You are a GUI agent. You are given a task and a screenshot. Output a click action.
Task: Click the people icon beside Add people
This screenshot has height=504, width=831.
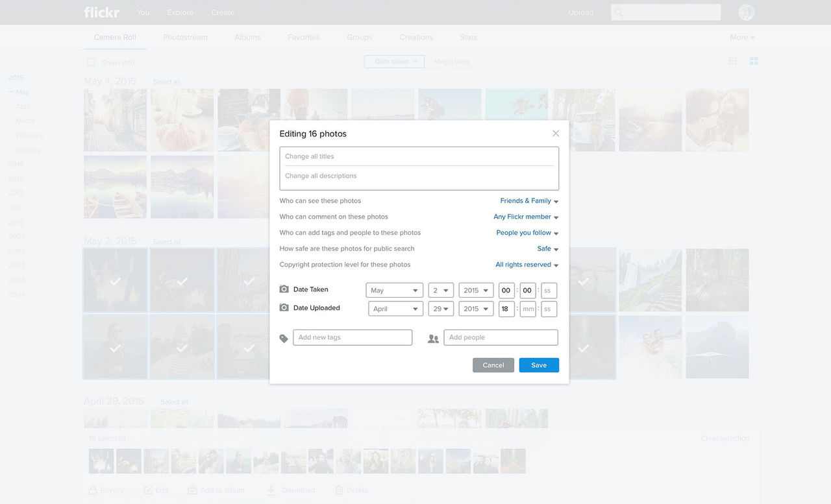433,338
